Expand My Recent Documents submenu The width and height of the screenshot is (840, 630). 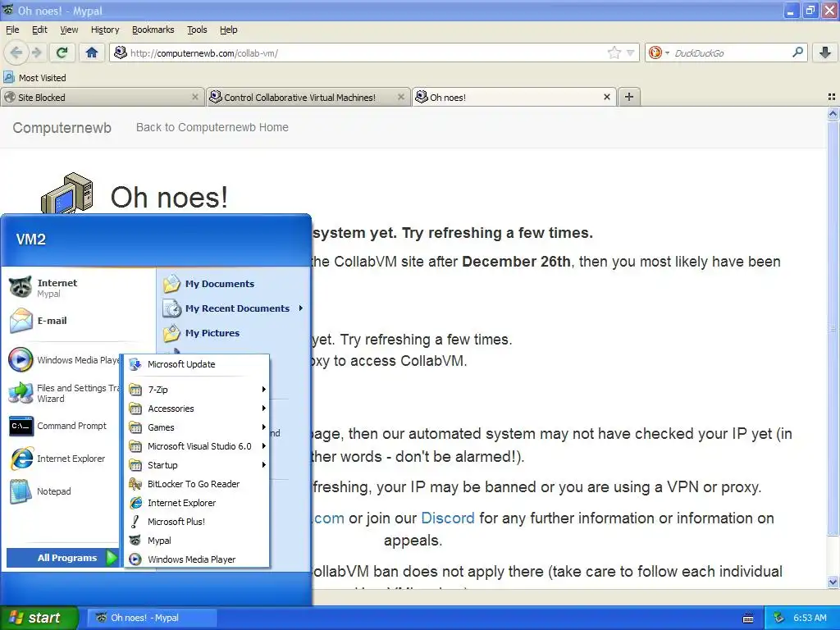234,308
